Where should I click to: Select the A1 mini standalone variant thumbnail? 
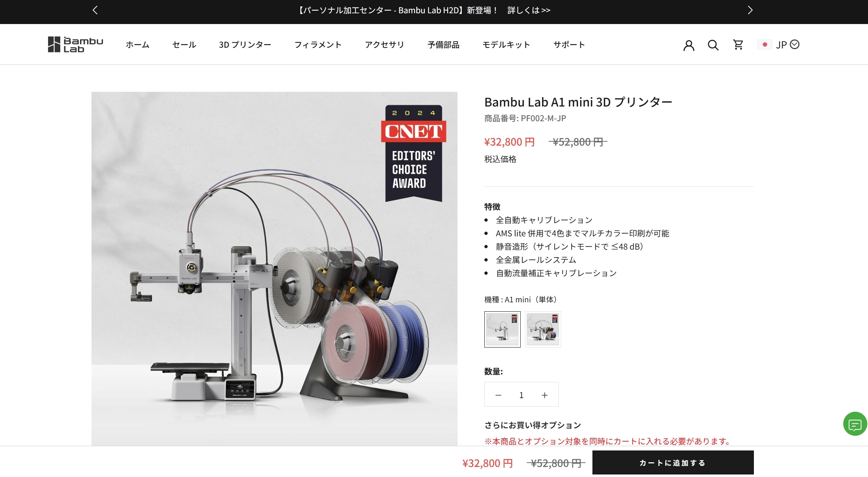[502, 329]
